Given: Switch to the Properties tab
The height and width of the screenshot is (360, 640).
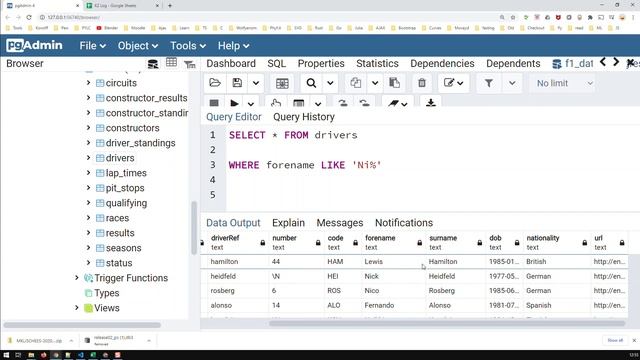Looking at the screenshot, I should pyautogui.click(x=321, y=64).
